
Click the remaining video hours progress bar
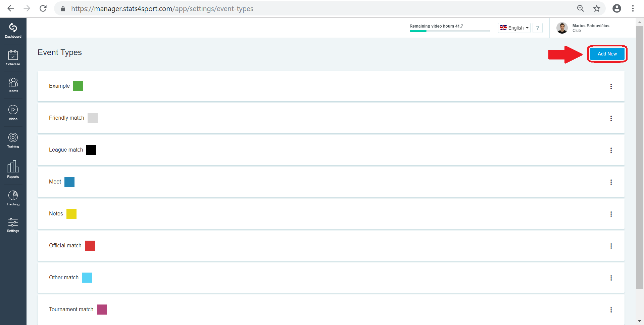(450, 31)
